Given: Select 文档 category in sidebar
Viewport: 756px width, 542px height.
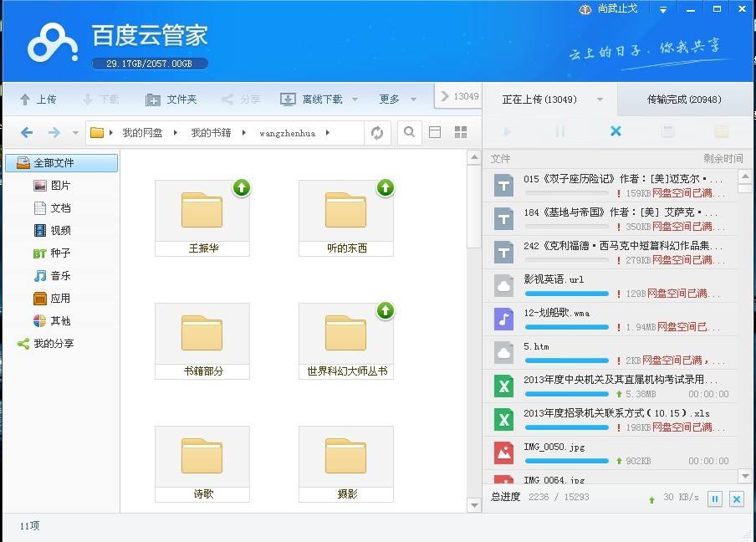Looking at the screenshot, I should [x=53, y=208].
